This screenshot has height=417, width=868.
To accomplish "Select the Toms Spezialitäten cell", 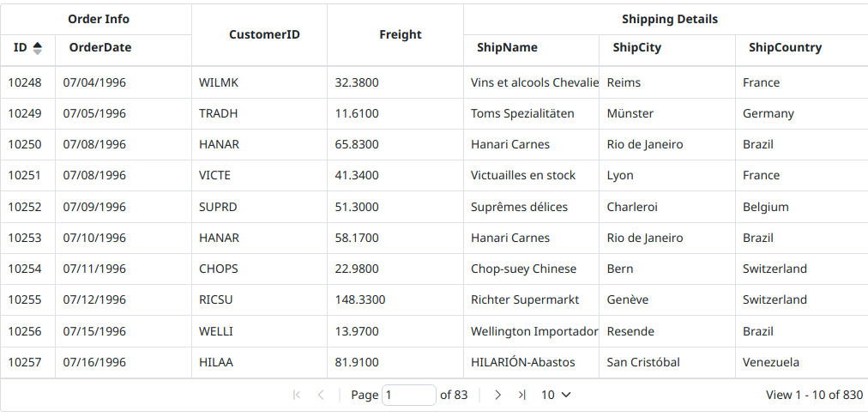I will [x=522, y=113].
